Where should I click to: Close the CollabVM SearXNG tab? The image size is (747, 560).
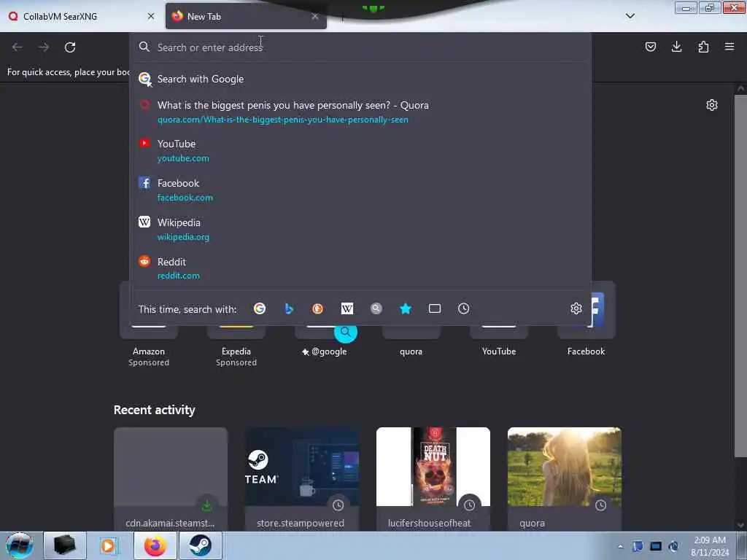pos(151,16)
